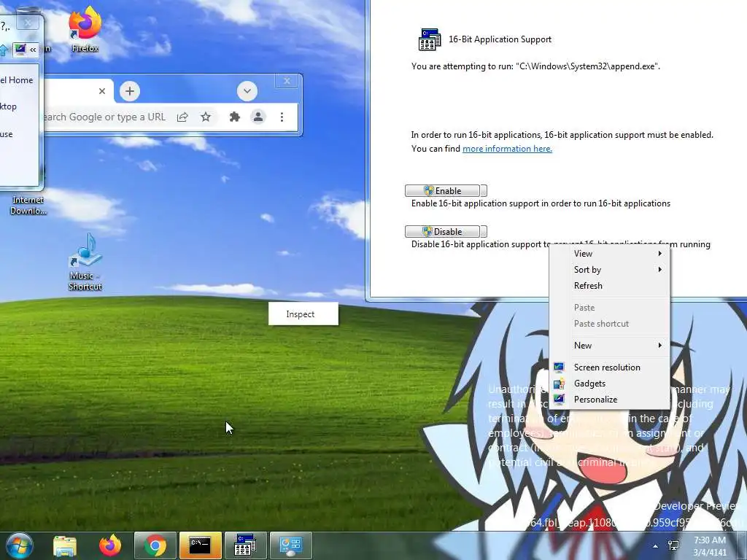Screen dimensions: 747x560
Task: Expand the New submenu
Action: (x=610, y=345)
